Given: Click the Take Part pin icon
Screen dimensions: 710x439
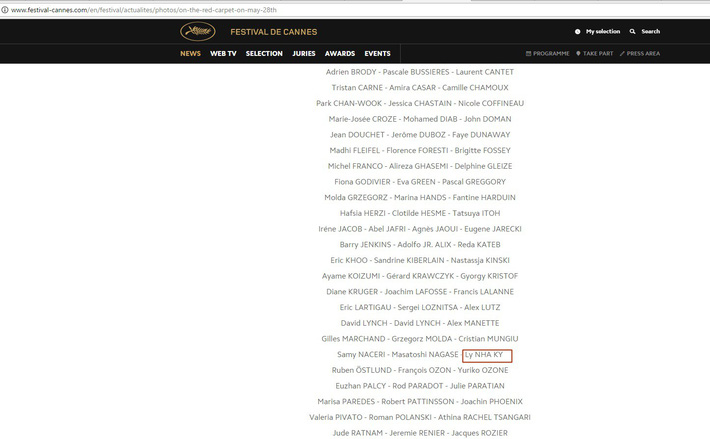Looking at the screenshot, I should [x=578, y=53].
